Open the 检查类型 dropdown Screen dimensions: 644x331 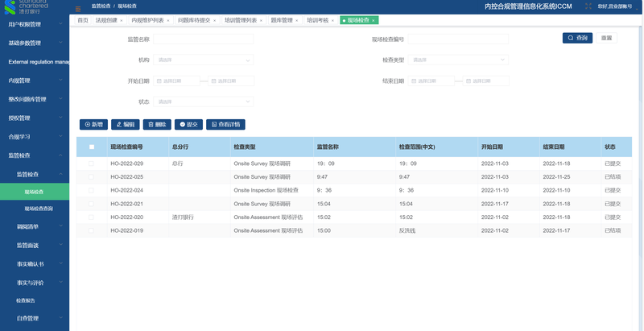(458, 60)
